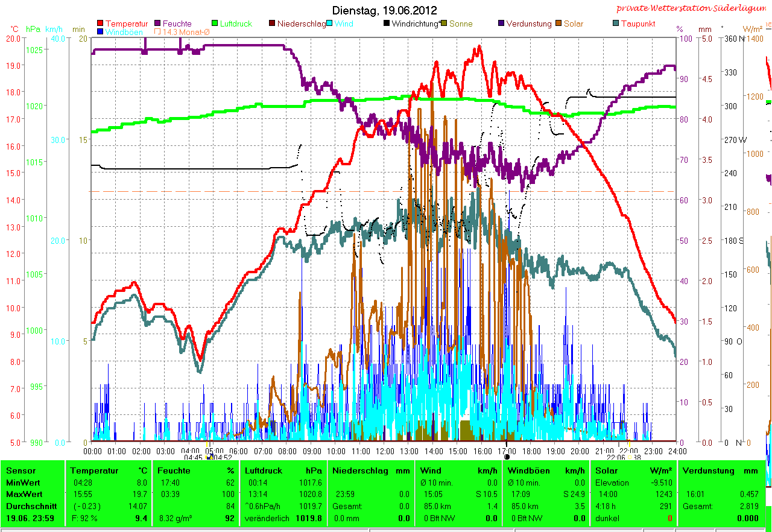Click the MaxWert row label
772x532 pixels.
tap(22, 494)
